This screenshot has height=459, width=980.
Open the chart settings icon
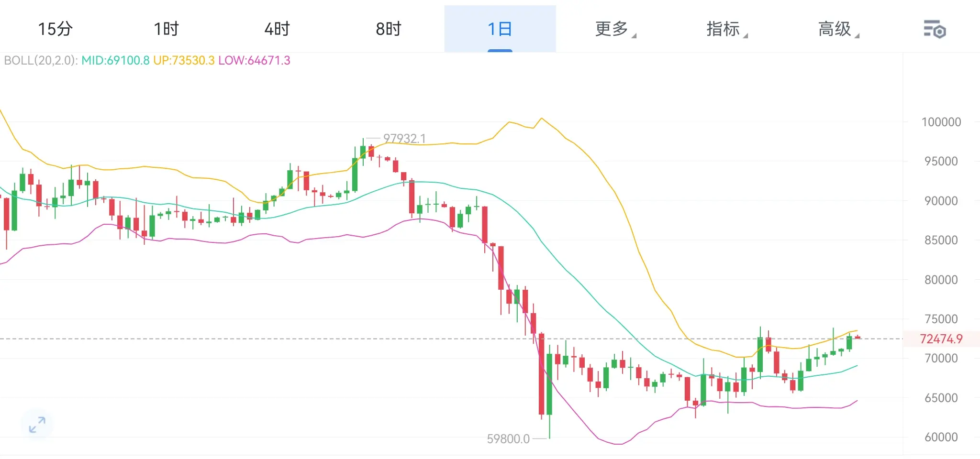(934, 30)
